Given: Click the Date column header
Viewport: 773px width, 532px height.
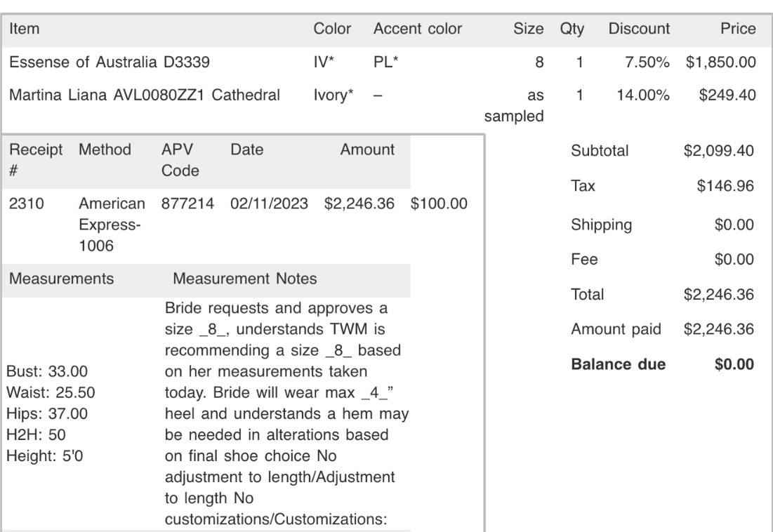Looking at the screenshot, I should 247,149.
